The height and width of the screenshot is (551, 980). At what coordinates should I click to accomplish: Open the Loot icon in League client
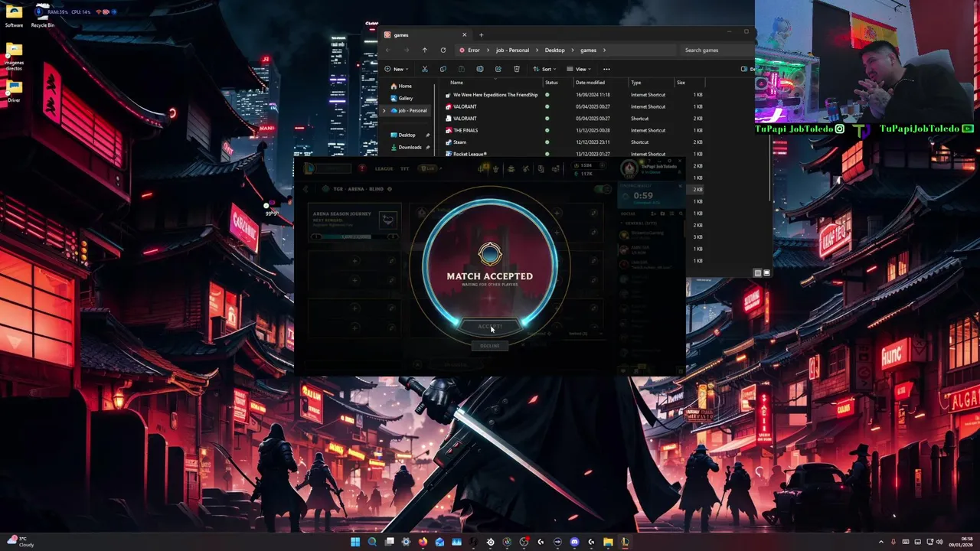pos(526,168)
